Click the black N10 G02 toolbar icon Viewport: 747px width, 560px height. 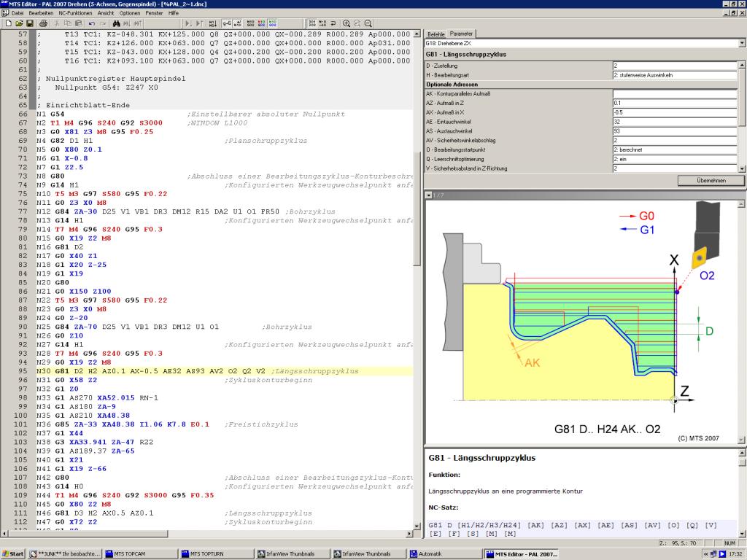click(x=251, y=23)
